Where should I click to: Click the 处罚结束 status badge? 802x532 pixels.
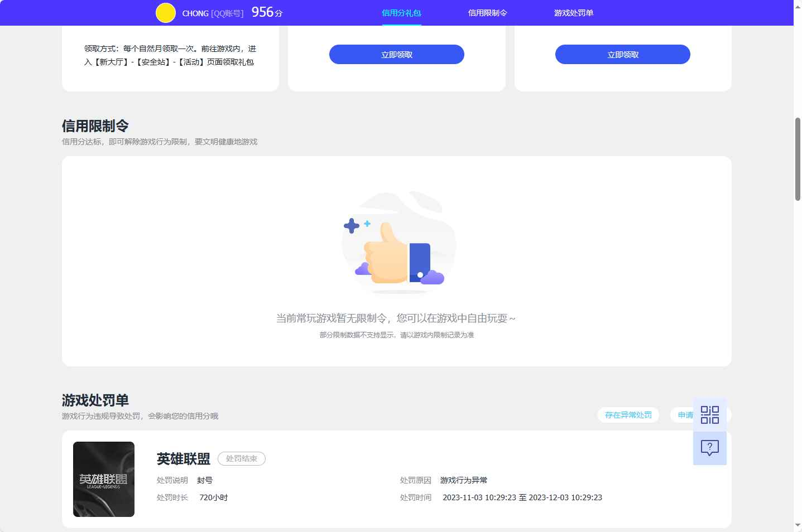242,458
